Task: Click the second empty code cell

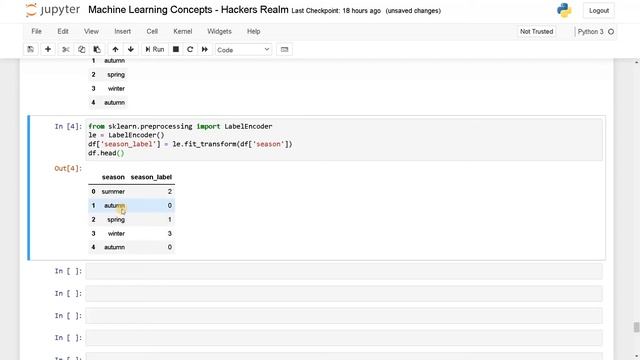Action: pos(344,293)
